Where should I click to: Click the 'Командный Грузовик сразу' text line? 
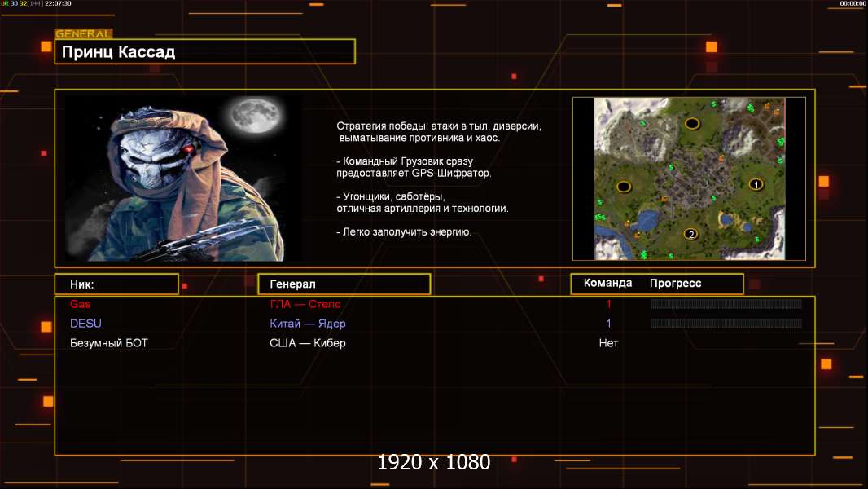(405, 161)
